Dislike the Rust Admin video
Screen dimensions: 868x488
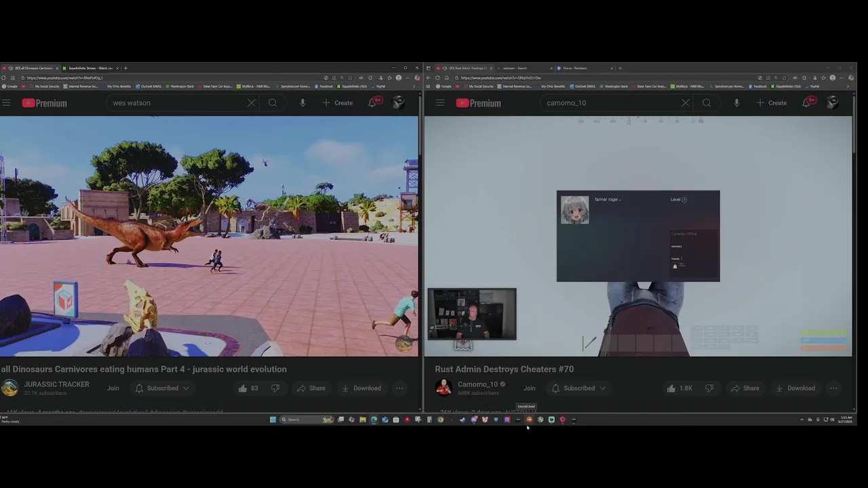[709, 388]
